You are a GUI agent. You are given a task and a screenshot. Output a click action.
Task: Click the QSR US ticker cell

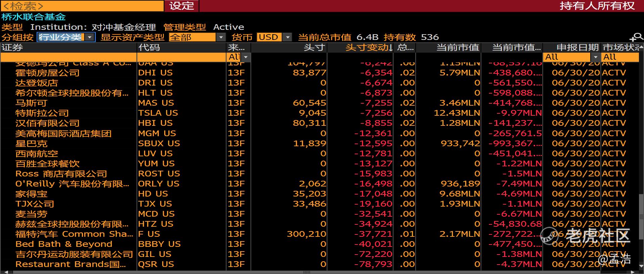156,264
